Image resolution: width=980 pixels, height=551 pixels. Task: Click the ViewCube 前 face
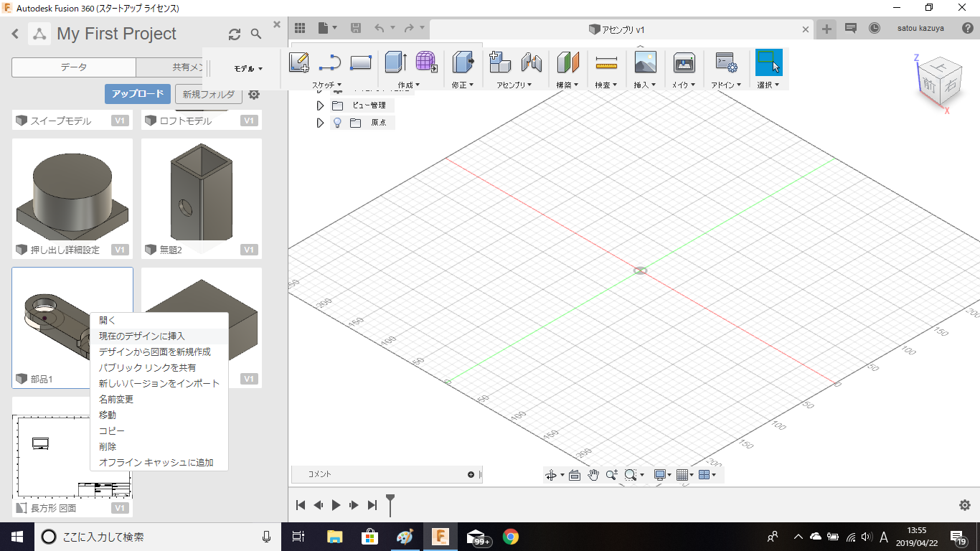[930, 85]
